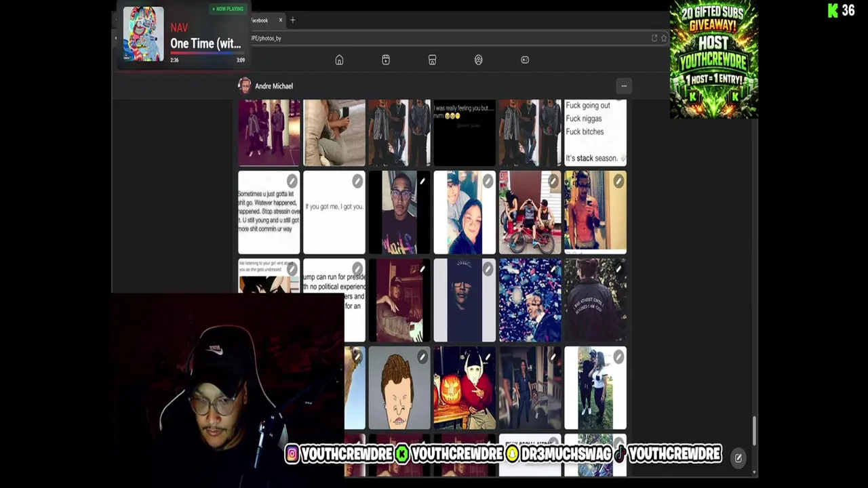This screenshot has width=868, height=488.
Task: Open the Facebook Marketplace storefront icon
Action: [432, 60]
